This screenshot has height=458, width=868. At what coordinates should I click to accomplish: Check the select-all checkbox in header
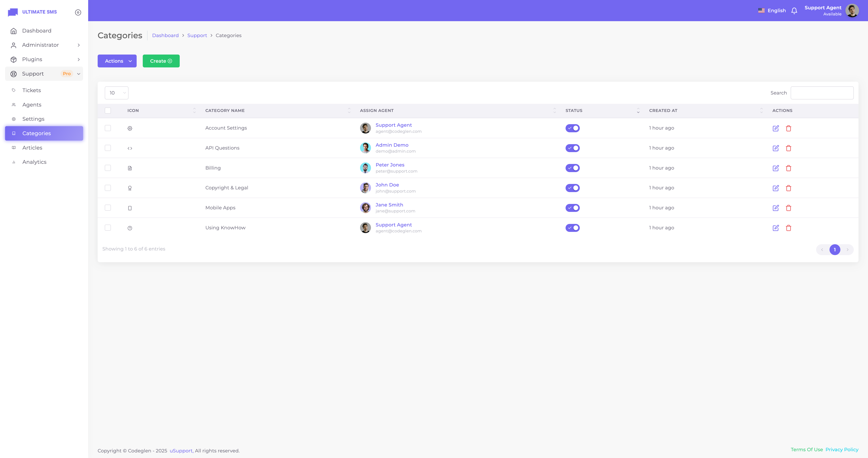coord(108,110)
